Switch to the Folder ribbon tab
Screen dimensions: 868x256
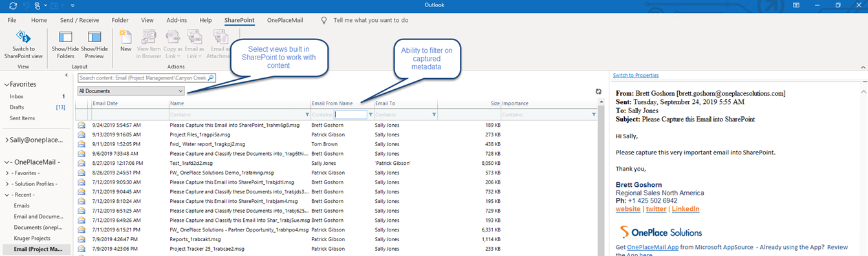120,20
